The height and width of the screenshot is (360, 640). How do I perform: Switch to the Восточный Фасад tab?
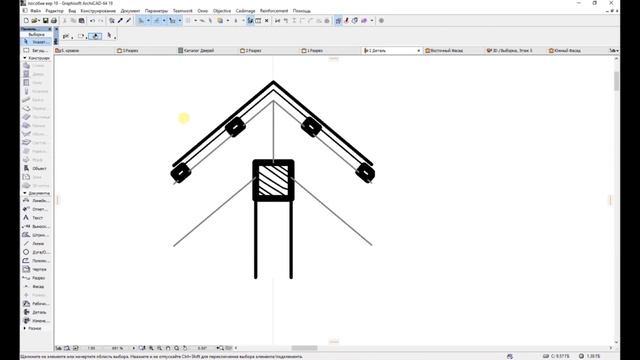point(454,51)
